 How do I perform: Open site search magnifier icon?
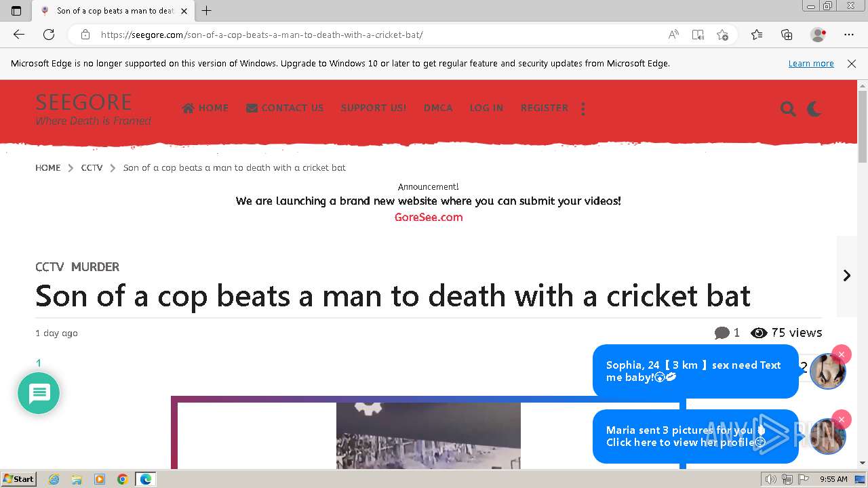(788, 108)
